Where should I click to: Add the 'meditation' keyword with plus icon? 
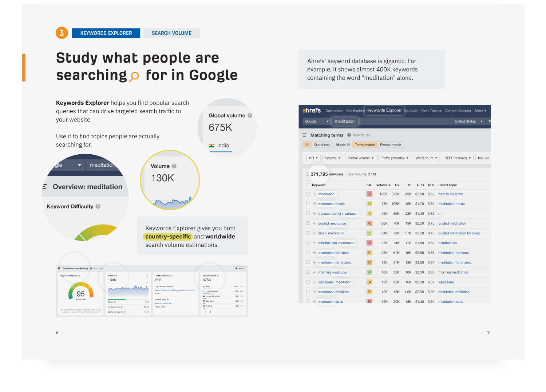click(314, 194)
